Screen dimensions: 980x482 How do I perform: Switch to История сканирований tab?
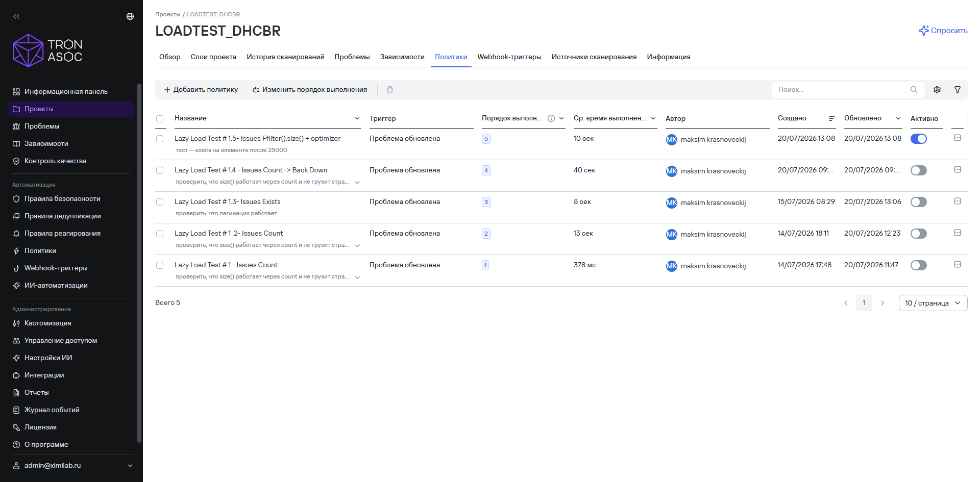pos(286,57)
